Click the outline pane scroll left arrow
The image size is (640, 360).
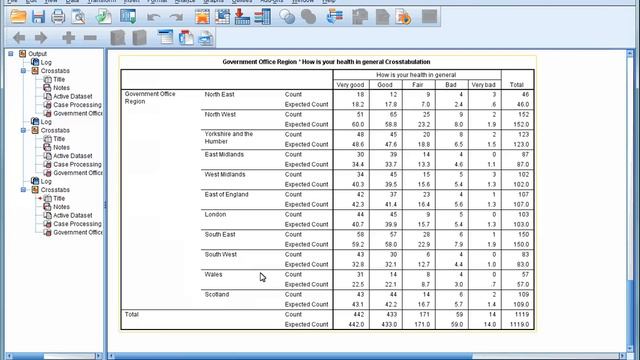coord(9,356)
